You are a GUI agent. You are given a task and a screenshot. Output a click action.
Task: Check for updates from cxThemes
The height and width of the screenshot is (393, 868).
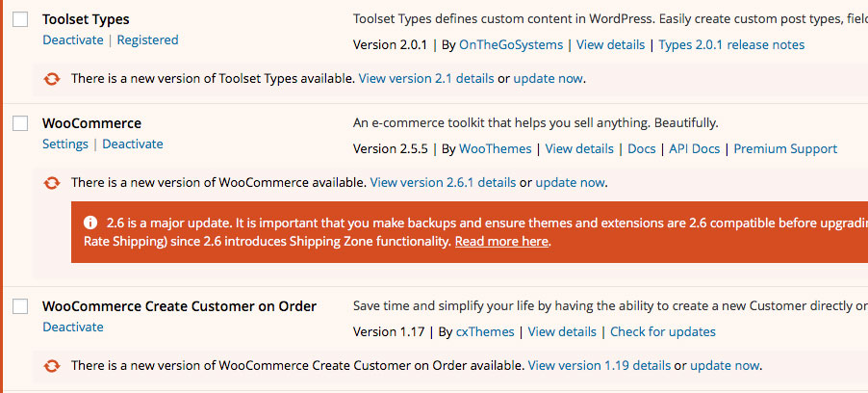pyautogui.click(x=663, y=332)
